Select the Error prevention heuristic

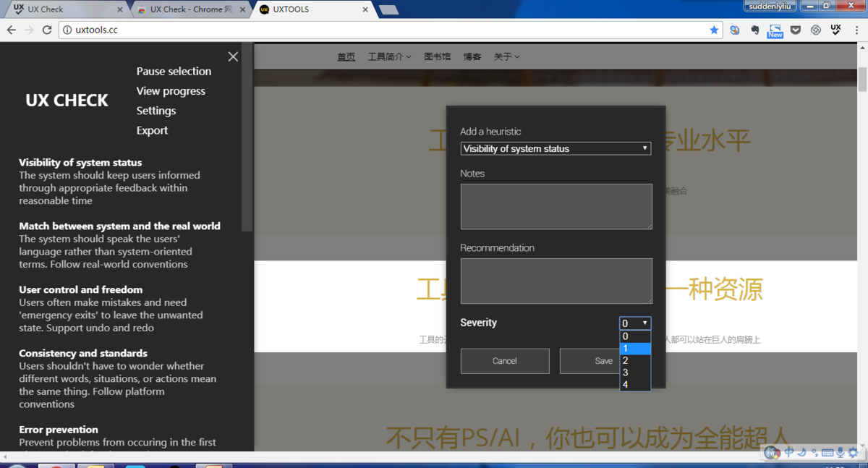59,430
